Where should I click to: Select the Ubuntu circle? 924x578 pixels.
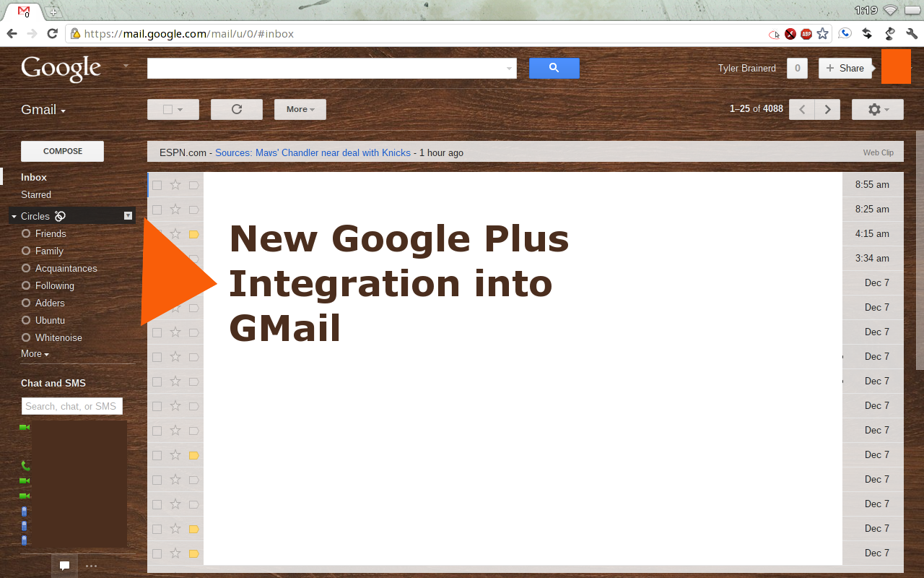(50, 320)
